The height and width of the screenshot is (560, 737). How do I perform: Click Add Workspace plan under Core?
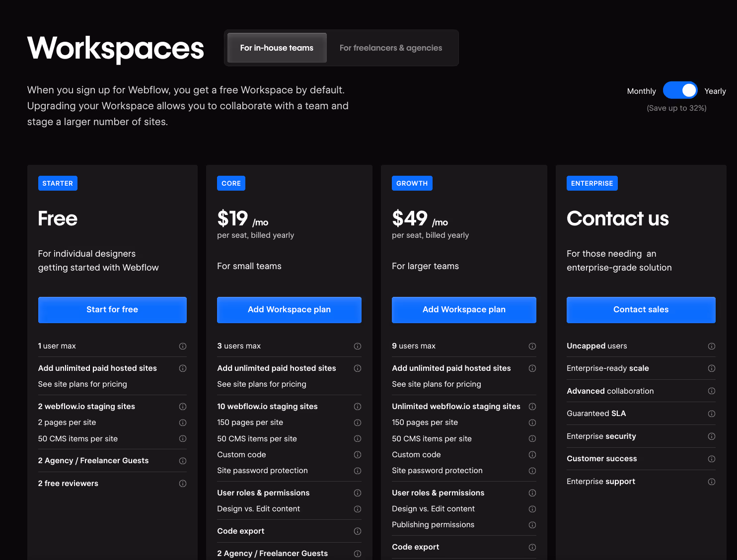pos(289,310)
